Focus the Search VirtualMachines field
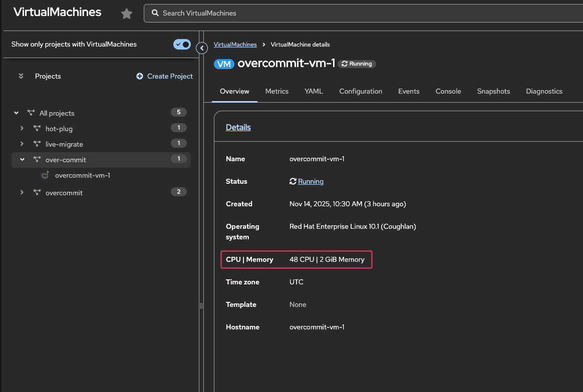Screen dimensions: 583x392 (x=351, y=13)
